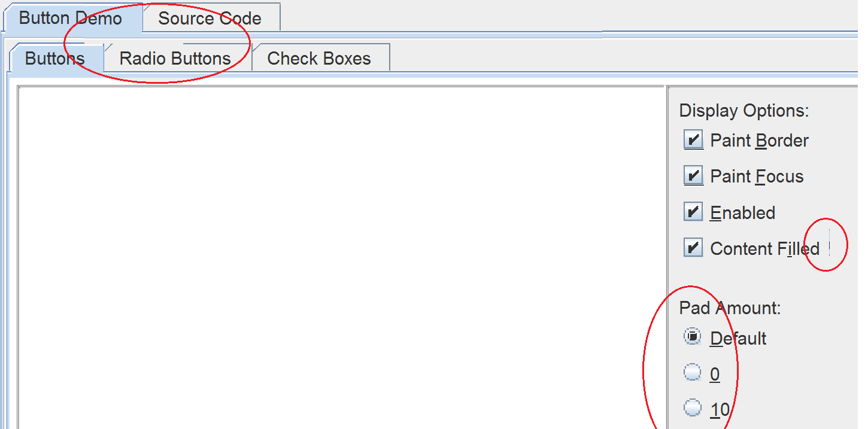The width and height of the screenshot is (868, 429).
Task: Click the "Paint Focus" label text
Action: [757, 177]
